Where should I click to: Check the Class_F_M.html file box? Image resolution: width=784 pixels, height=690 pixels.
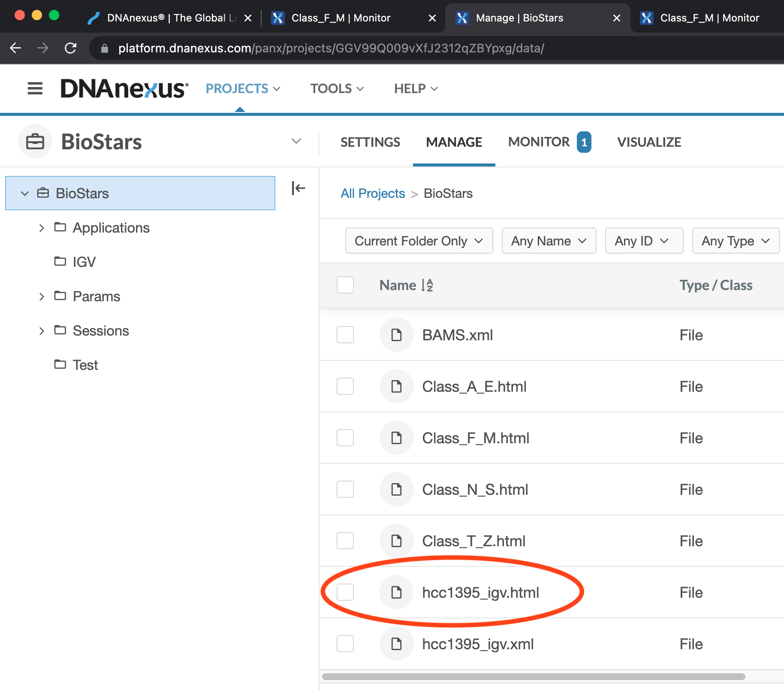[345, 438]
